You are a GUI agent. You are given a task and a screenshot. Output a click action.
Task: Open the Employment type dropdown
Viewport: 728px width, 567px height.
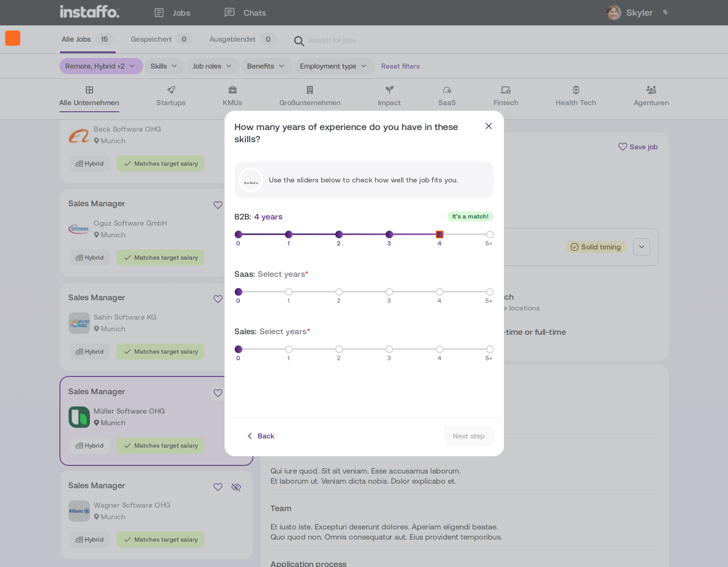pyautogui.click(x=334, y=66)
